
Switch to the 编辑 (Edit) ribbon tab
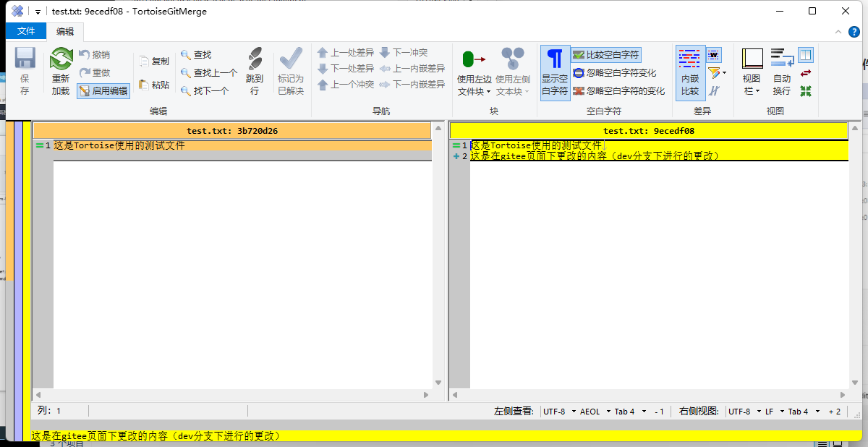click(65, 31)
